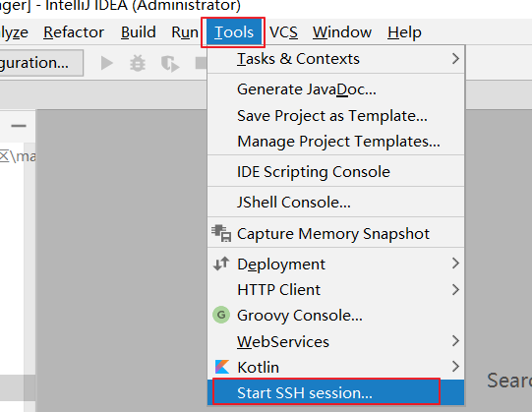Open the Refactor menu
The width and height of the screenshot is (532, 412).
click(x=74, y=32)
